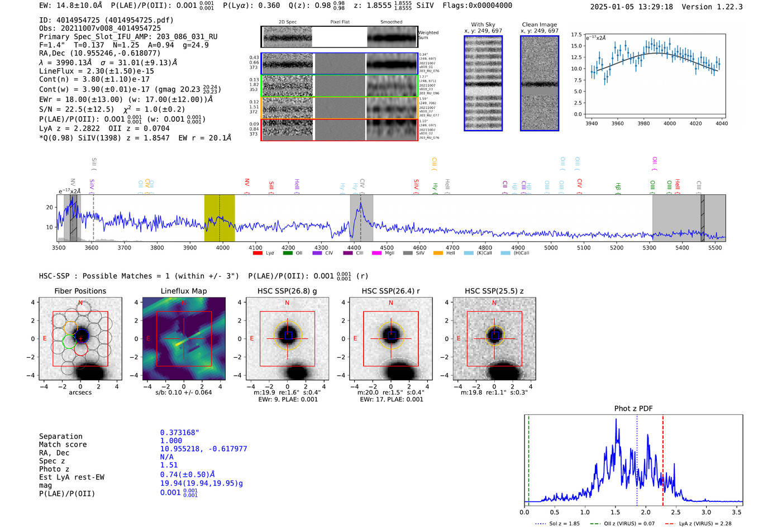Select the green-outlined fiber spectrum row

coord(340,86)
